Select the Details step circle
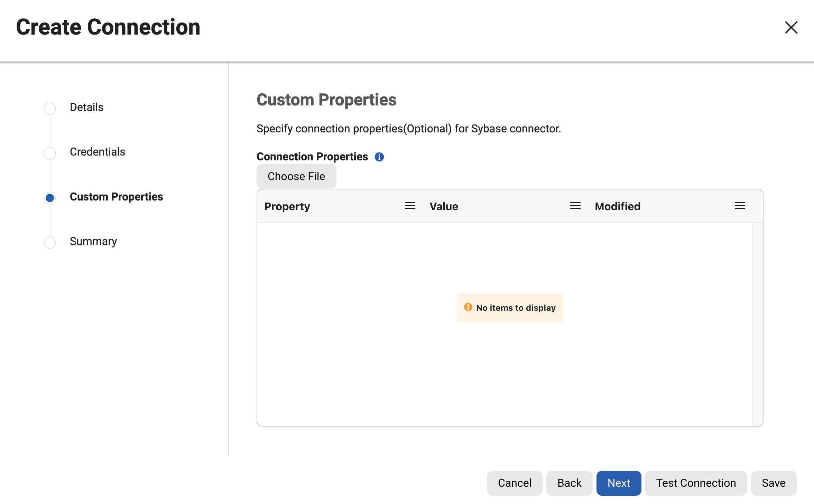The image size is (814, 504). tap(50, 108)
